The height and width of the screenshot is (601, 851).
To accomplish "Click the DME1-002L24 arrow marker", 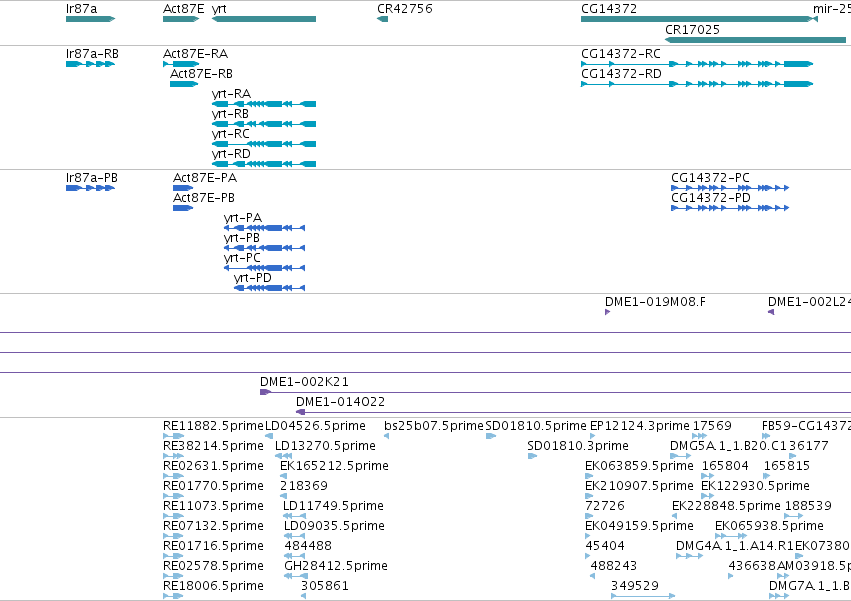I will pos(771,312).
